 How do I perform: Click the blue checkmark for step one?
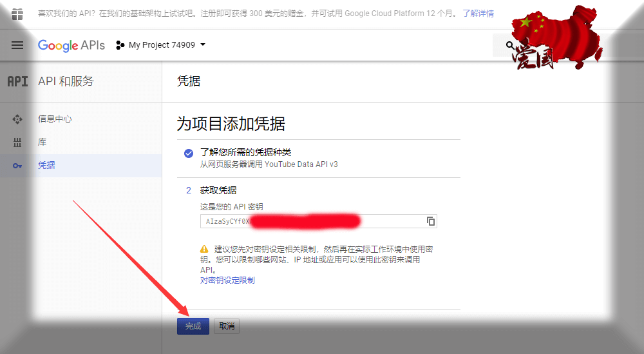[x=189, y=153]
